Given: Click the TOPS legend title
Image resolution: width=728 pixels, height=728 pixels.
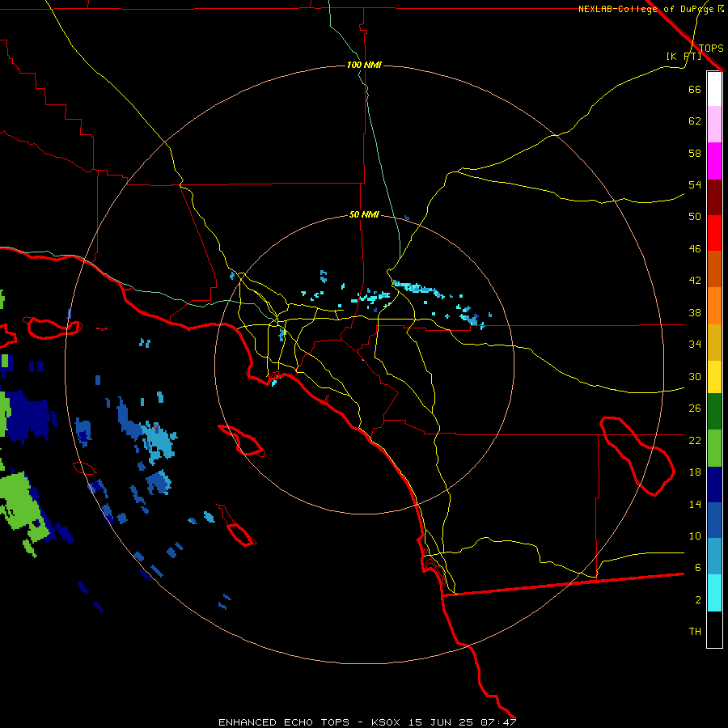Looking at the screenshot, I should click(x=711, y=48).
